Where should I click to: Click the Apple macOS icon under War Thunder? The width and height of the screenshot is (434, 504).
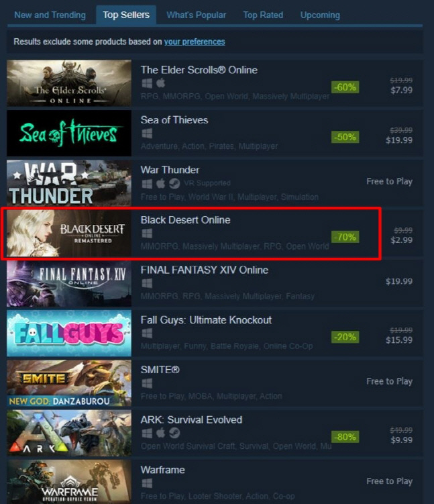click(160, 183)
